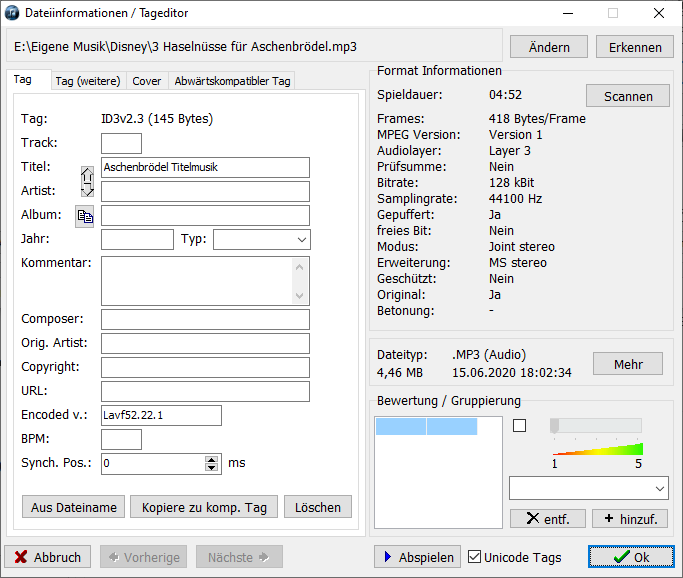Click the Aus Dateiname button
This screenshot has width=683, height=578.
[x=74, y=507]
